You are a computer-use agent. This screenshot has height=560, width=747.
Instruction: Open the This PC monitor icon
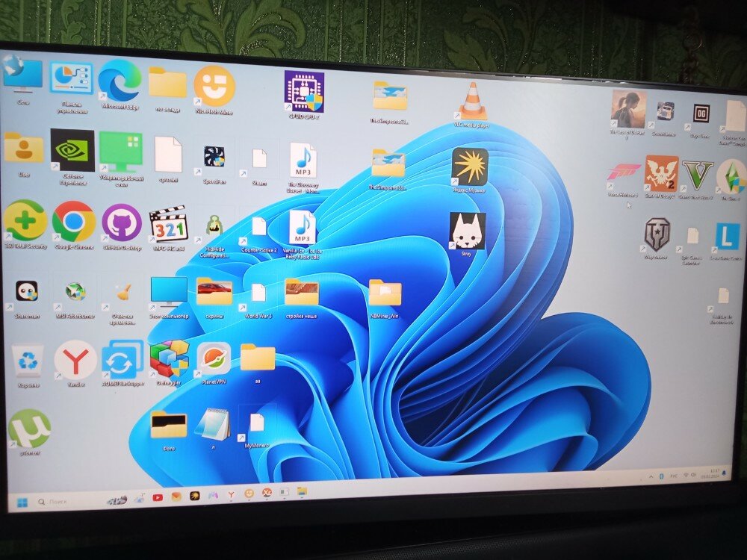[169, 296]
